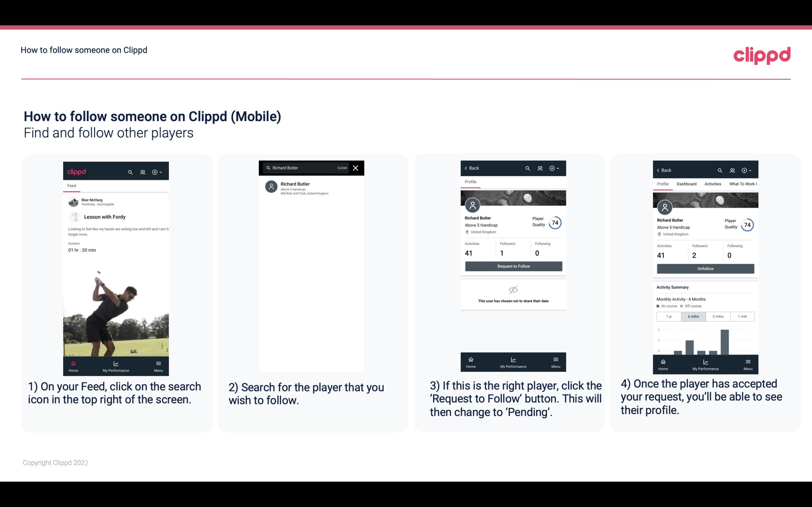Toggle to 'On course' activity view

[665, 305]
